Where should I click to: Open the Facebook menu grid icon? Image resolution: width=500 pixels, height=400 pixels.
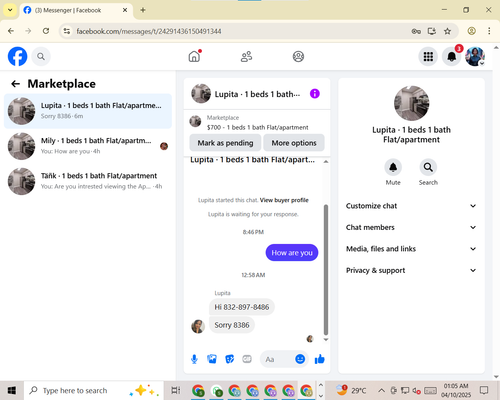pos(428,57)
